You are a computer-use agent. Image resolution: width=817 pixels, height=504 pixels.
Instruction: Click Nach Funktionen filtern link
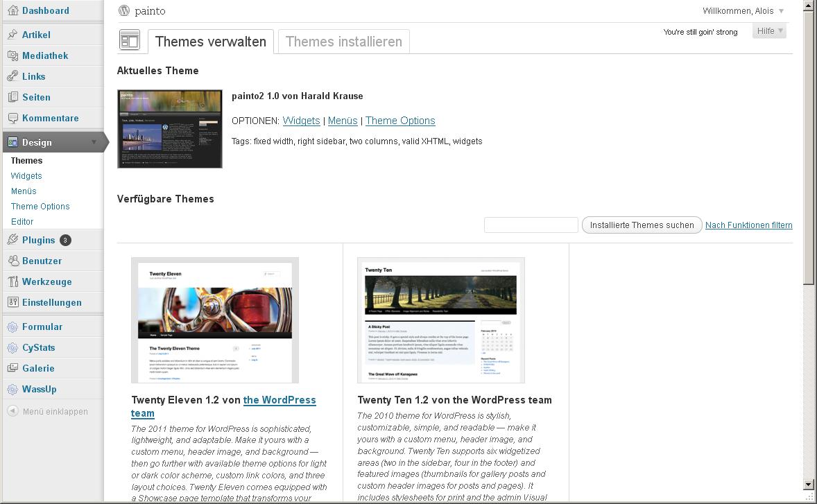tap(749, 225)
